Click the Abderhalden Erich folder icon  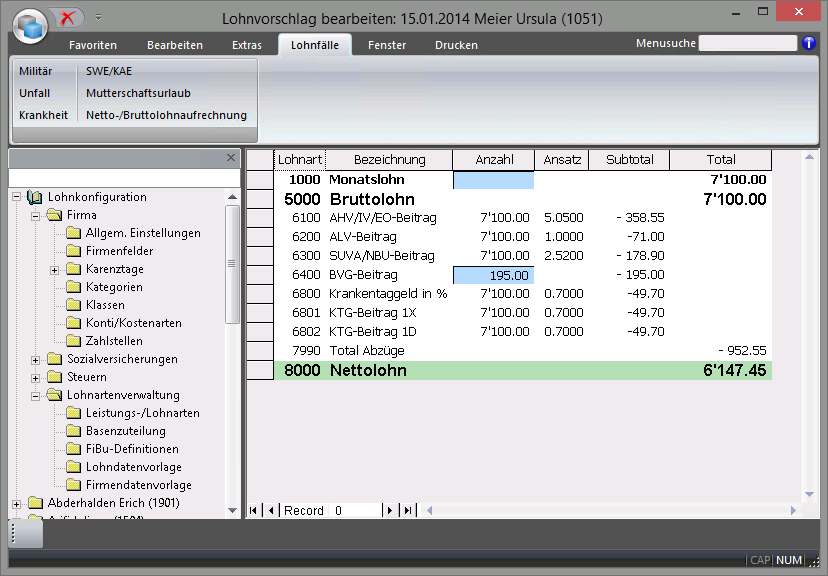35,503
